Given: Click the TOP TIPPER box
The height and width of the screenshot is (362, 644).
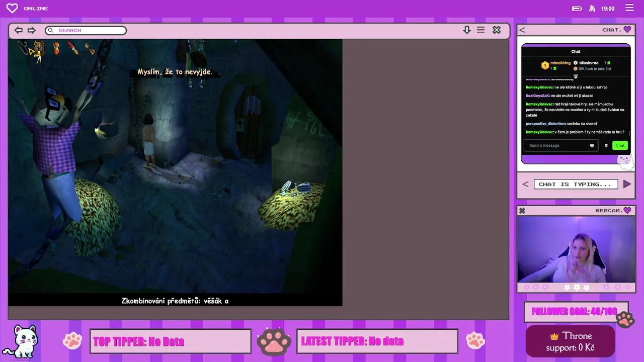Looking at the screenshot, I should click(170, 341).
